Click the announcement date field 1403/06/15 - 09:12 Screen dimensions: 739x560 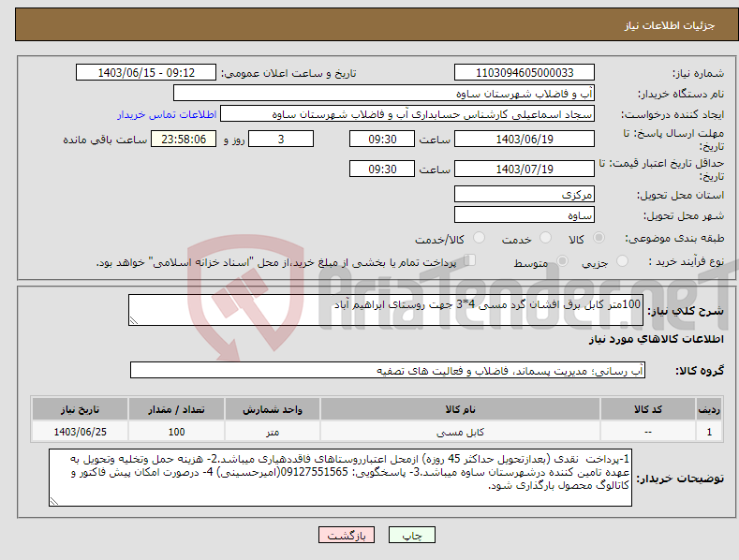coord(145,73)
